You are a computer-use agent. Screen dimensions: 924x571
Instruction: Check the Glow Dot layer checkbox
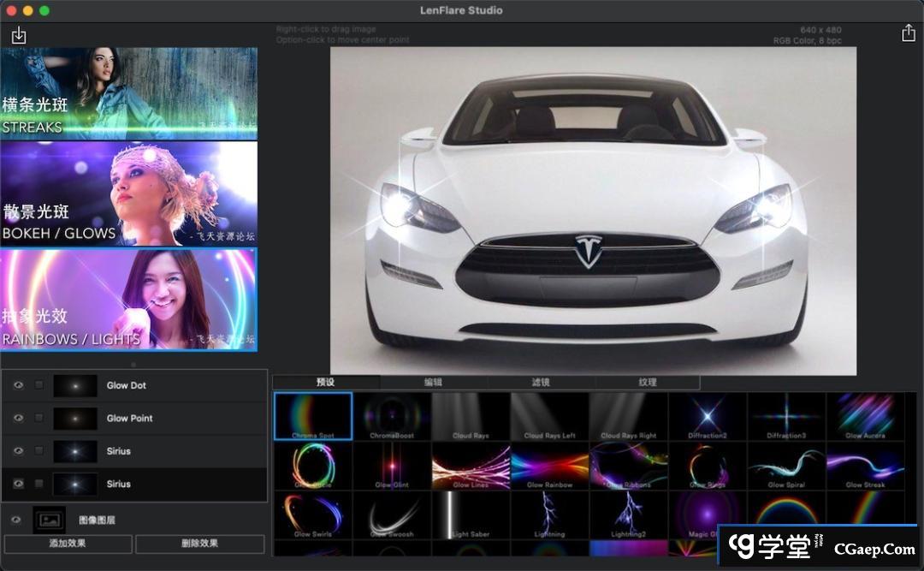(39, 385)
